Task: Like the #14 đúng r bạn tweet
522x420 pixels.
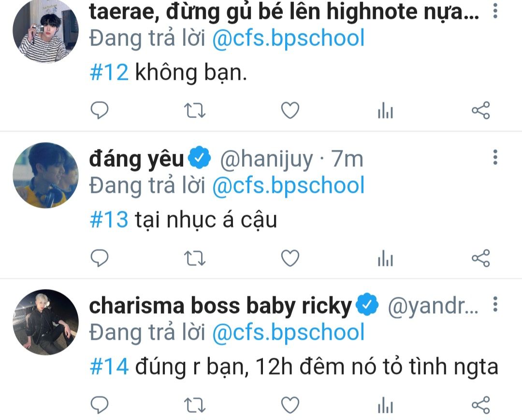Action: pyautogui.click(x=290, y=406)
